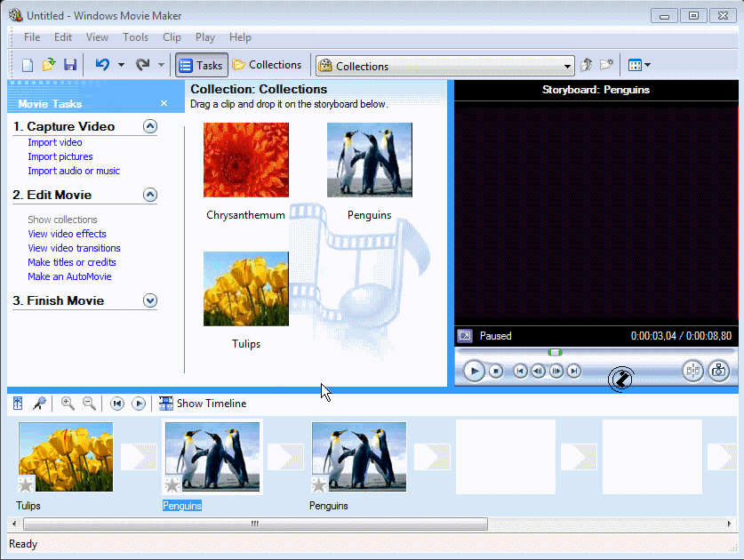Select the Penguins clip in collection
Viewport: 744px width, 560px height.
tap(369, 160)
